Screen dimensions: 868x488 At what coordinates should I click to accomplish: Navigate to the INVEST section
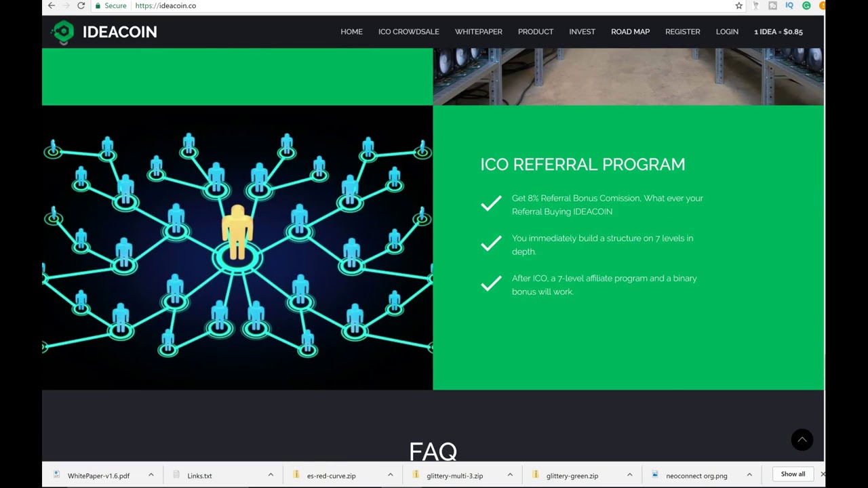(582, 32)
